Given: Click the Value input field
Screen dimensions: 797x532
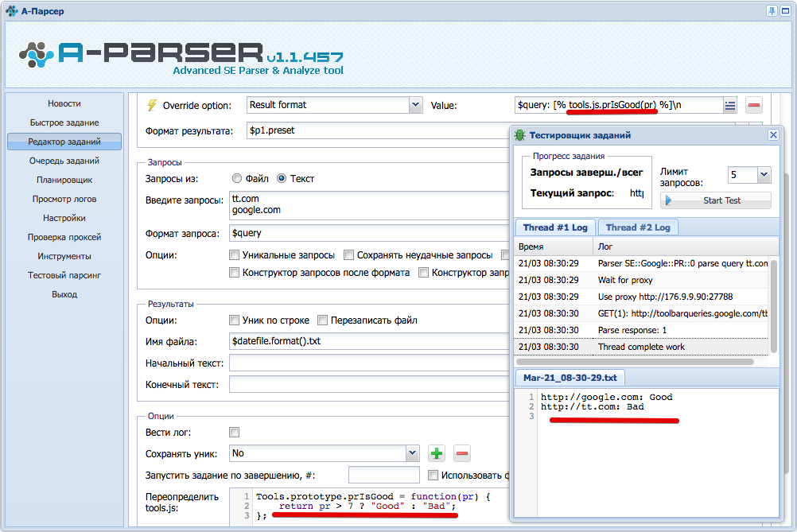Looking at the screenshot, I should tap(619, 105).
